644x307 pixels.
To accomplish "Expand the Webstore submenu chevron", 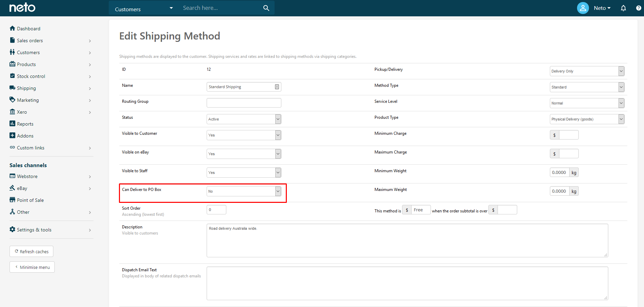I will (x=90, y=177).
